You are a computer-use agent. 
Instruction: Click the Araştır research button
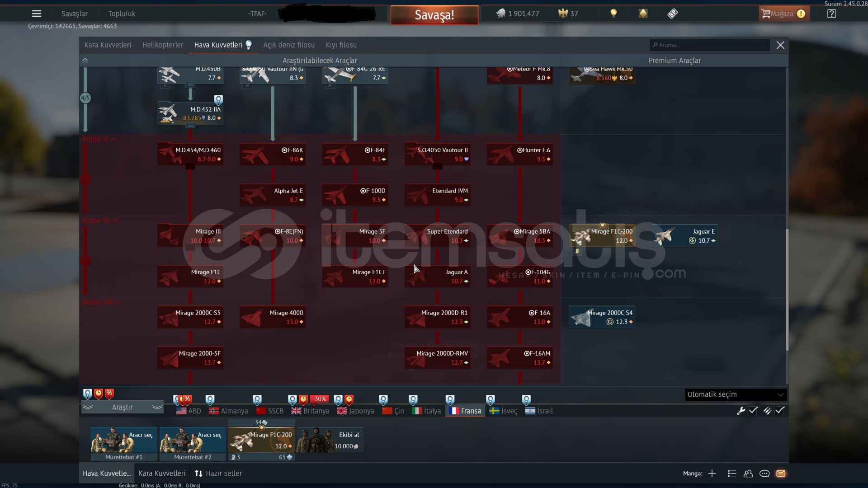(122, 407)
